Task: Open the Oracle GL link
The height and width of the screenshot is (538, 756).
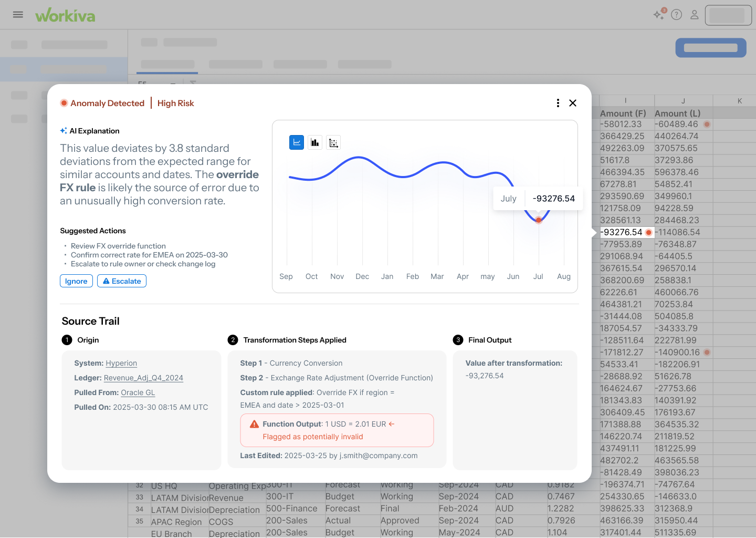Action: pos(138,392)
